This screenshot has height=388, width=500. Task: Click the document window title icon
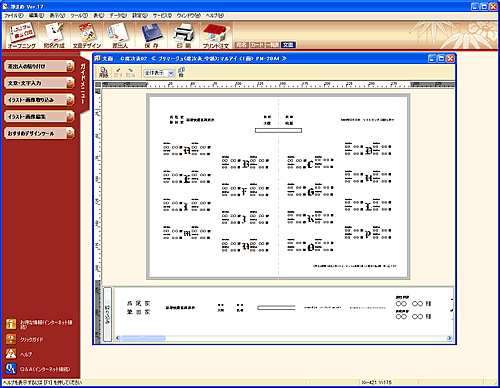(97, 58)
